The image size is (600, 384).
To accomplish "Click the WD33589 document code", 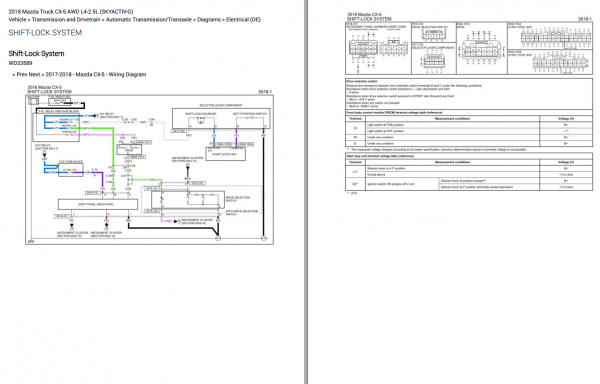I will [x=20, y=63].
